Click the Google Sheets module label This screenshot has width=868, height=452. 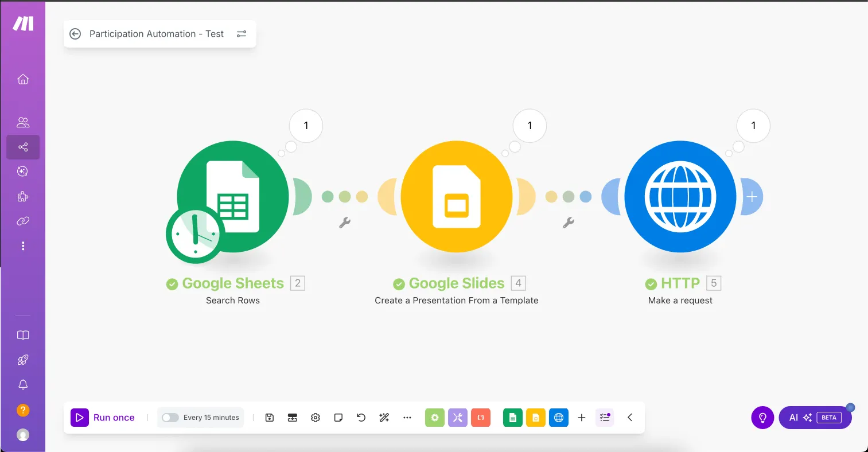coord(233,283)
